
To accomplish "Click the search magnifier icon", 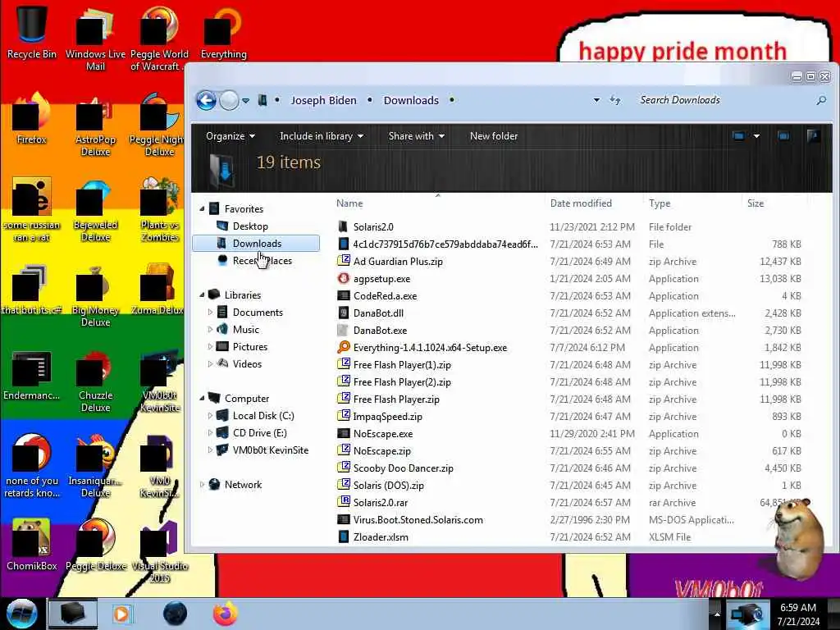I will tap(820, 100).
